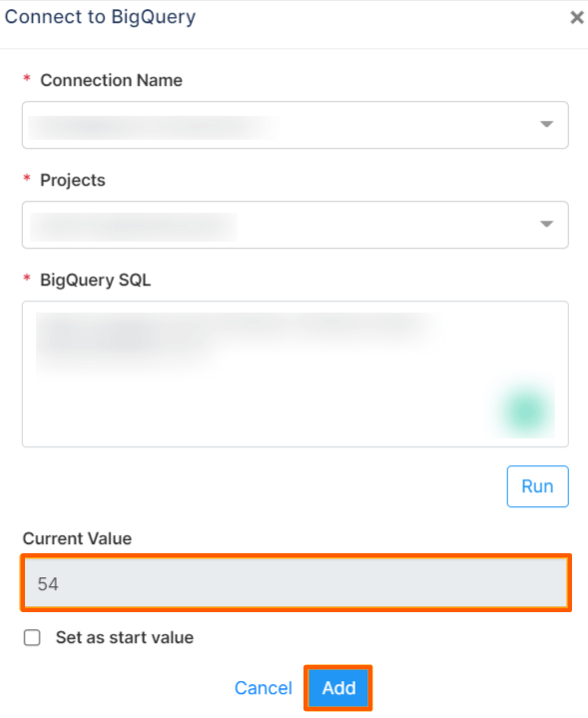Run the BigQuery SQL query
588x718 pixels.
pyautogui.click(x=538, y=486)
